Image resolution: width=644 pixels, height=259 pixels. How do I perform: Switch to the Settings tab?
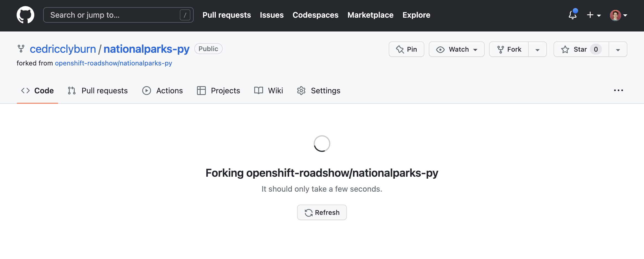point(318,91)
